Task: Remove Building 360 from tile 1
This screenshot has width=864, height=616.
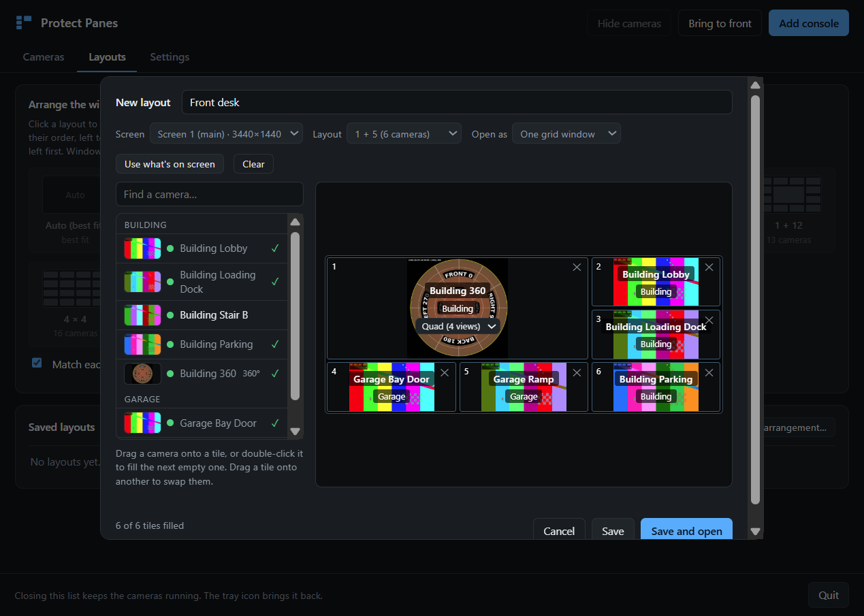Action: pos(577,268)
